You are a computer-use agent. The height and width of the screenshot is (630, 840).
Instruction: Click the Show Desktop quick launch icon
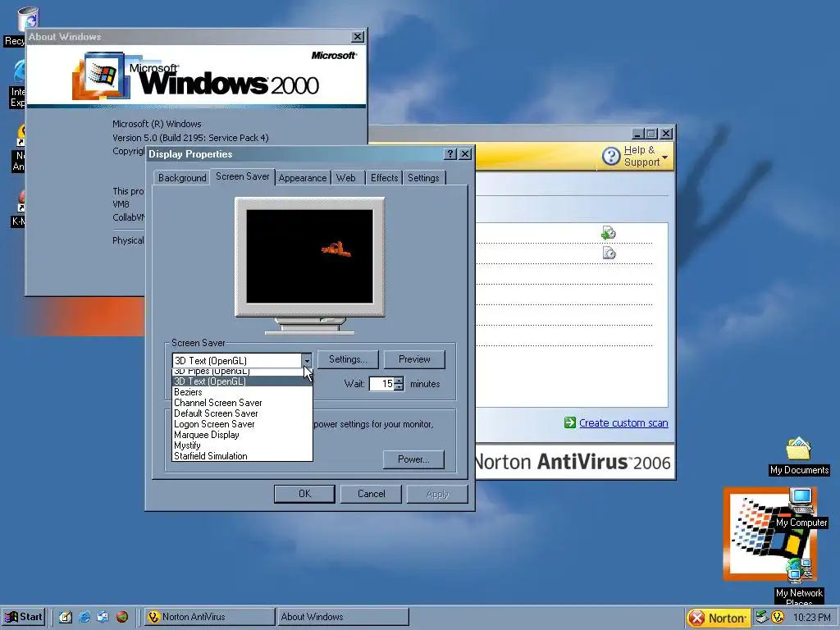[x=66, y=617]
